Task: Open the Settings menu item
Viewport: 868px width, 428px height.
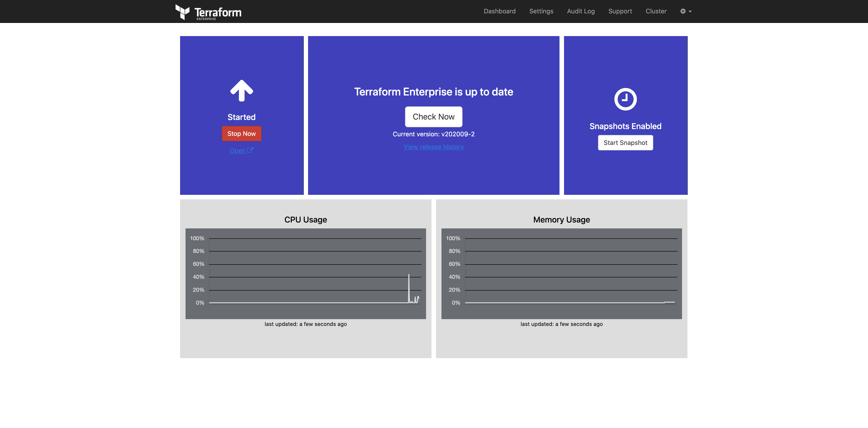Action: (x=541, y=11)
